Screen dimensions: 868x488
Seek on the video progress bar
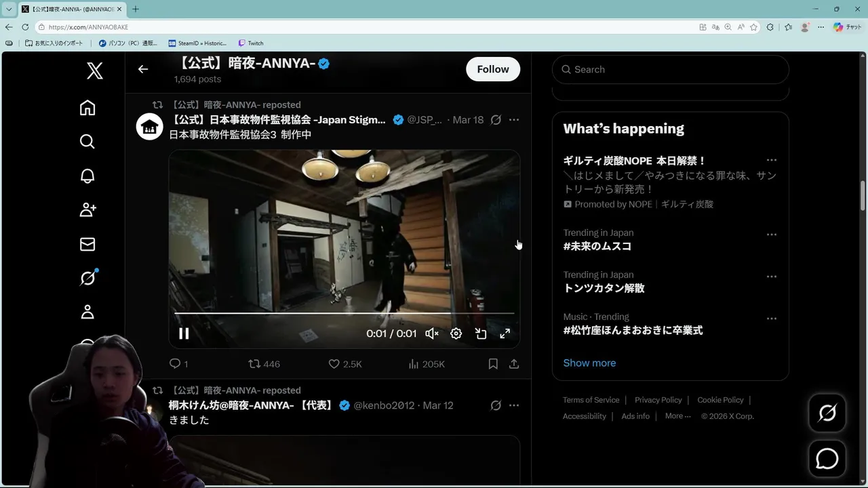pyautogui.click(x=344, y=313)
